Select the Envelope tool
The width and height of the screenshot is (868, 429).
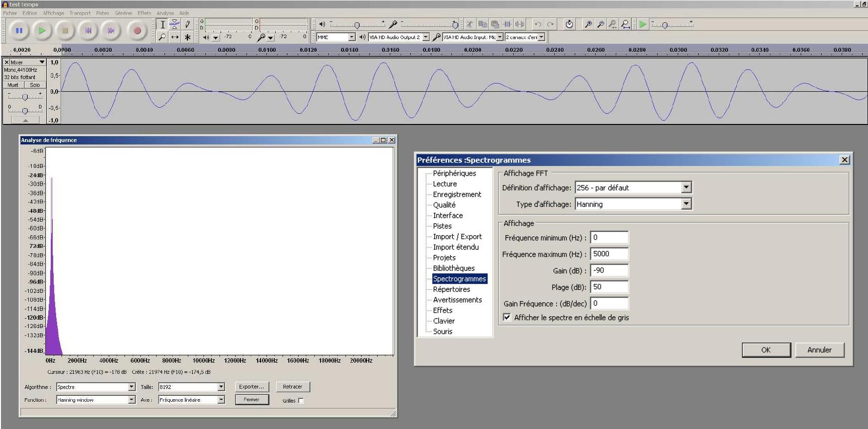pos(175,24)
